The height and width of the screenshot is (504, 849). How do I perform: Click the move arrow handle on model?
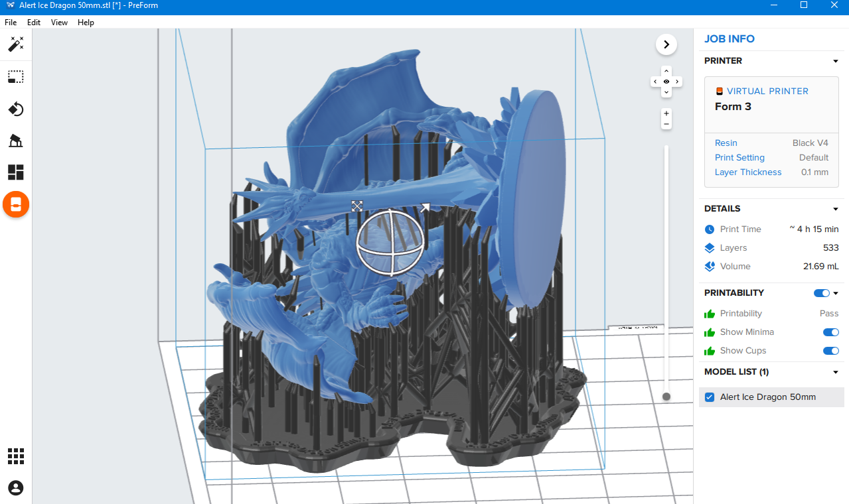[x=425, y=208]
